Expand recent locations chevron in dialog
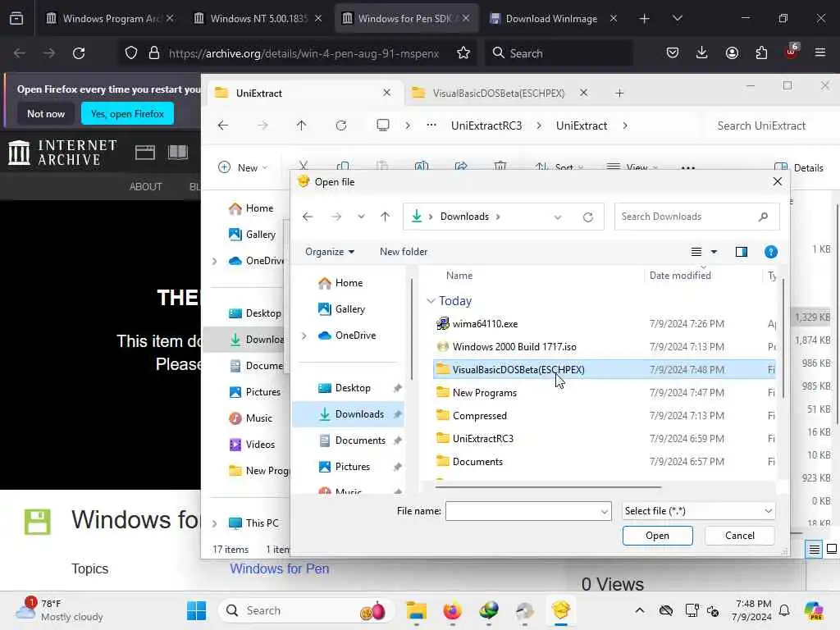The image size is (840, 630). (361, 217)
